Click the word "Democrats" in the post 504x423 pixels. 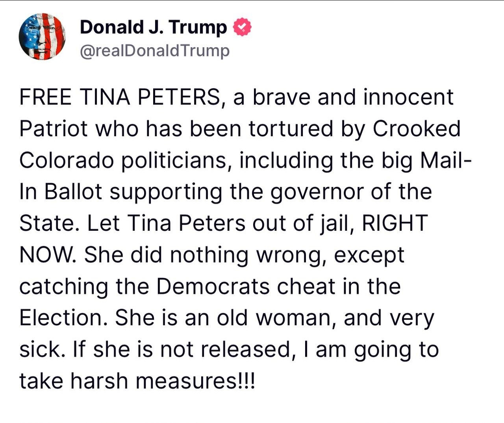coord(213,286)
